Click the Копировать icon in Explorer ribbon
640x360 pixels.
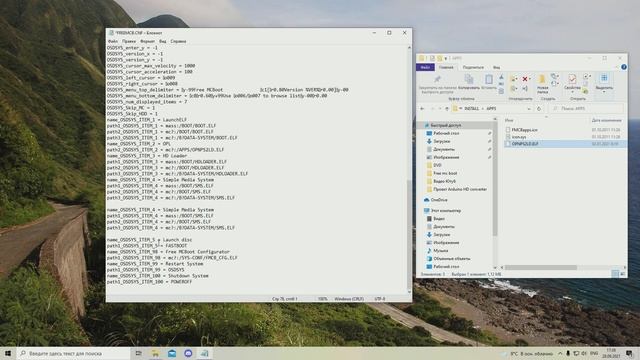[x=469, y=79]
